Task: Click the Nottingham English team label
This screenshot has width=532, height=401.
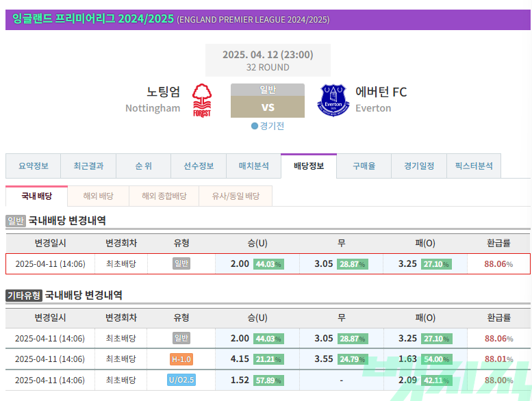Action: click(153, 109)
